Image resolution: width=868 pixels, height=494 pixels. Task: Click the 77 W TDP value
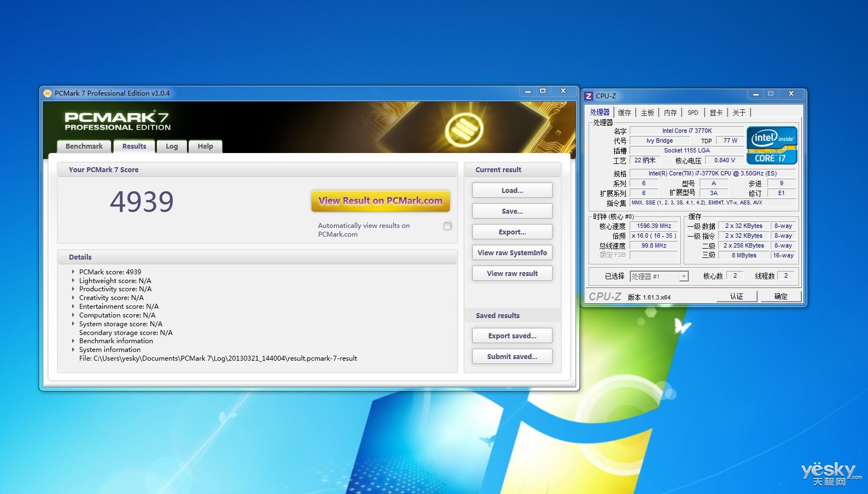[x=730, y=140]
